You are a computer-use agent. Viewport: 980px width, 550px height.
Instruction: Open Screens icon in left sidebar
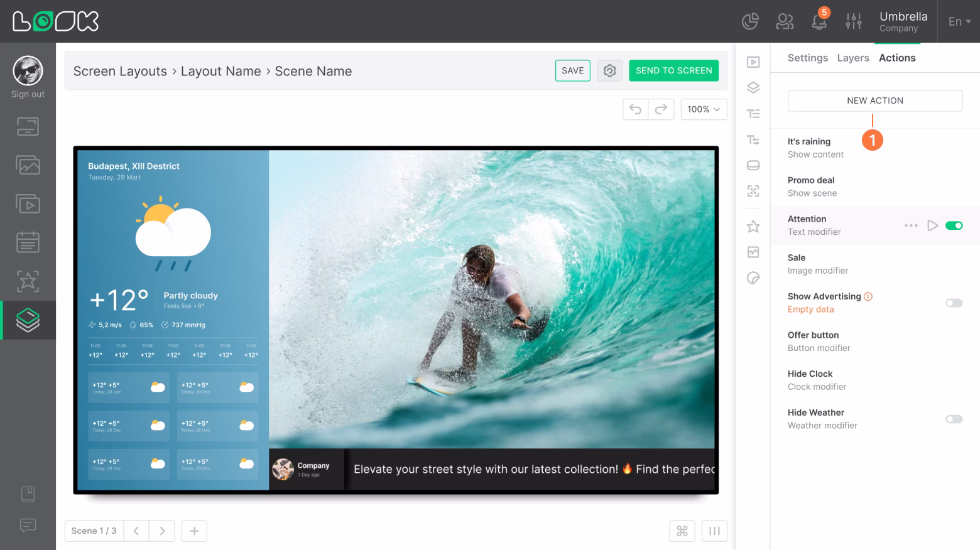coord(28,127)
